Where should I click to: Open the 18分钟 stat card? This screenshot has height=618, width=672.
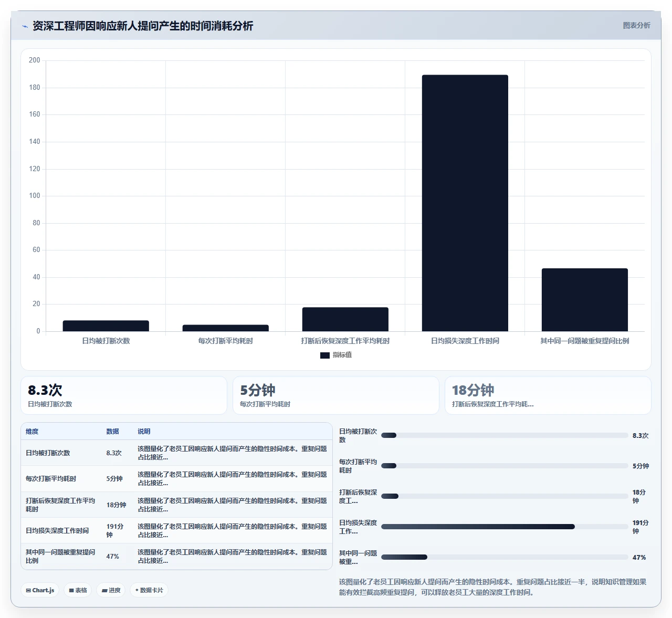click(x=548, y=395)
